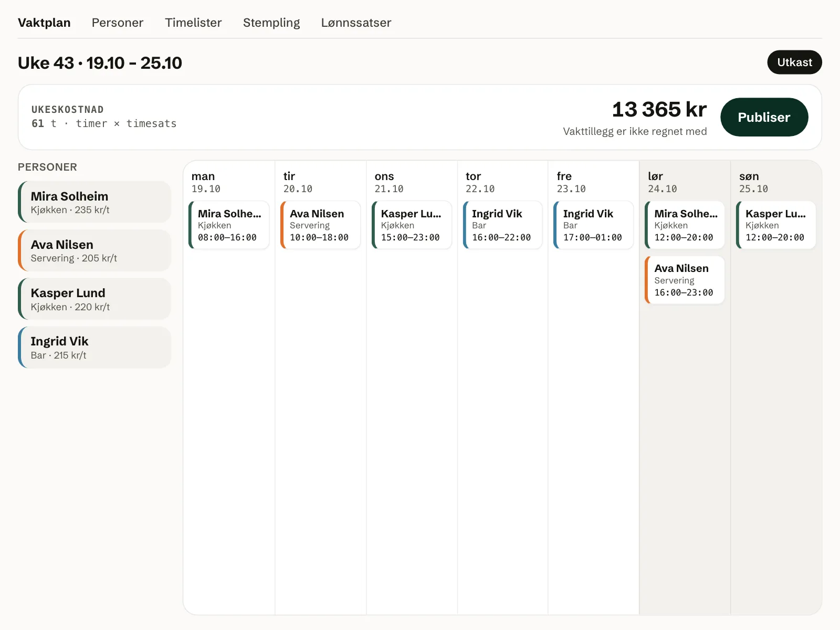Viewport: 840px width, 630px height.
Task: Select the Lønnssatser tab
Action: point(356,23)
